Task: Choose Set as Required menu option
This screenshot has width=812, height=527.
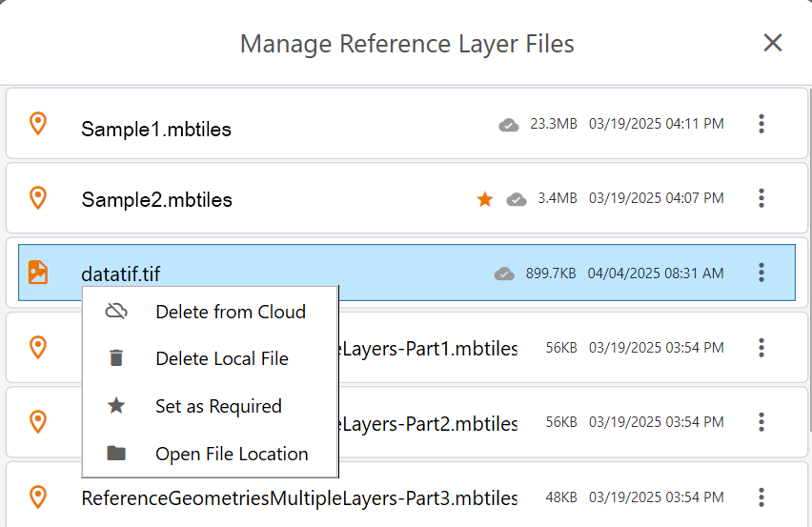Action: click(218, 406)
